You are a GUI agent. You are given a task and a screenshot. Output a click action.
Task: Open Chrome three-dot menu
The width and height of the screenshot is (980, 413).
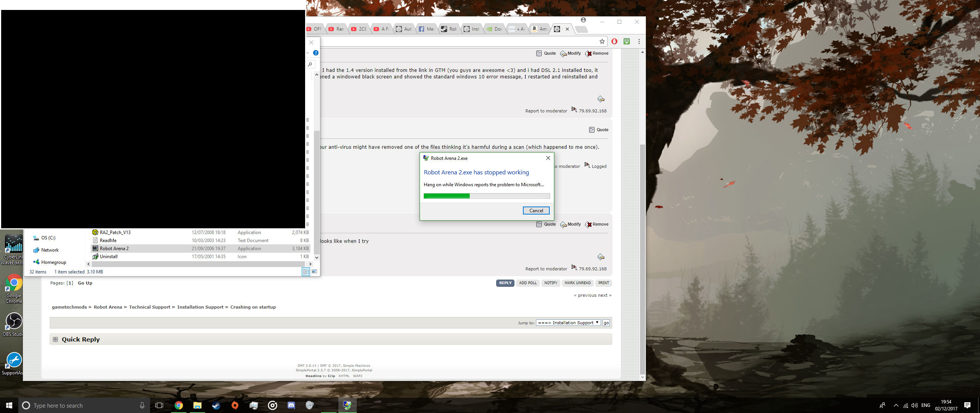(x=639, y=41)
